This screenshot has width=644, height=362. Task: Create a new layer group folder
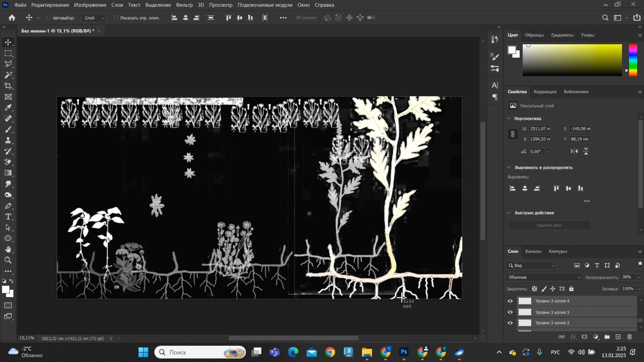tap(607, 337)
